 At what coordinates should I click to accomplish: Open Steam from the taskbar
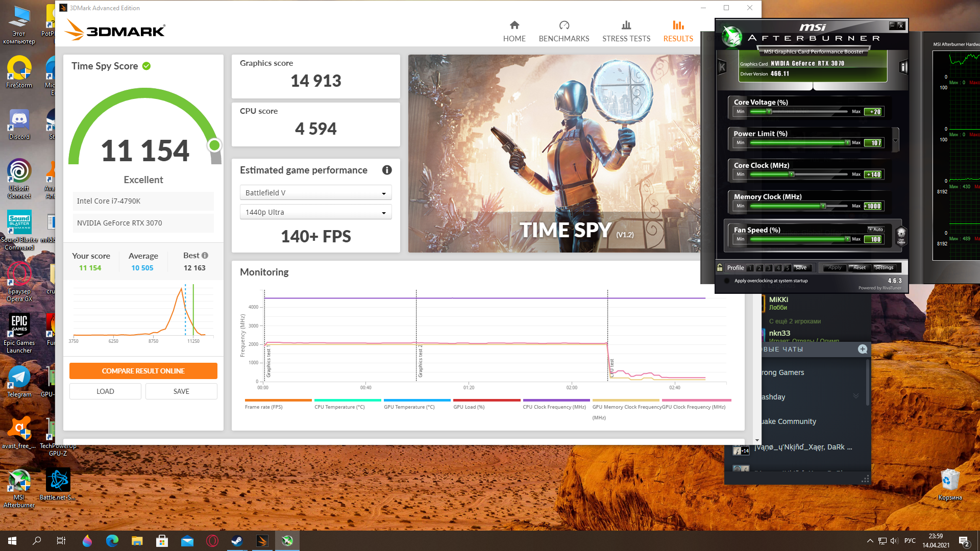tap(237, 541)
